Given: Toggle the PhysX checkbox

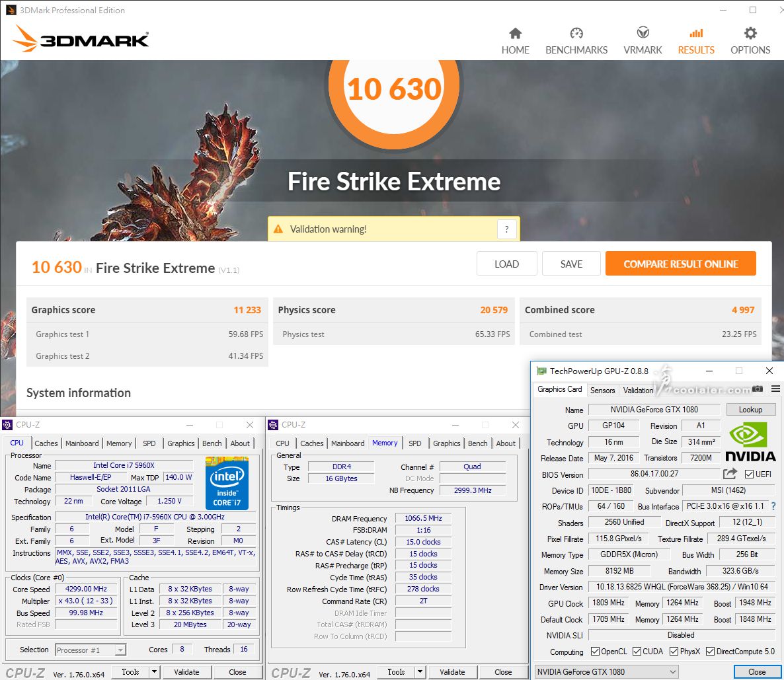Looking at the screenshot, I should (674, 651).
